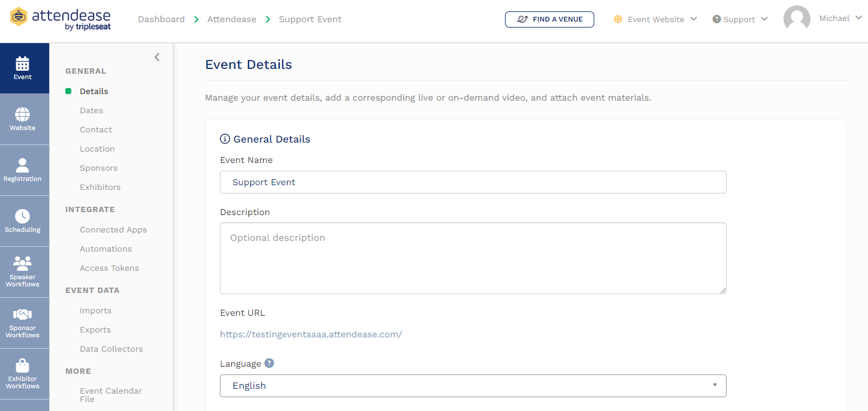Click the FIND A VENUE button
This screenshot has height=411, width=868.
(549, 19)
